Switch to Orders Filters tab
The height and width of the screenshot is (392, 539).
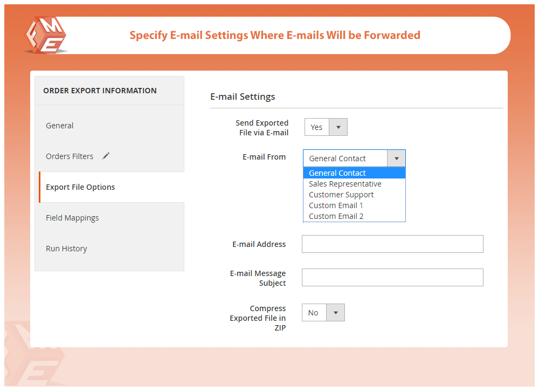(70, 156)
